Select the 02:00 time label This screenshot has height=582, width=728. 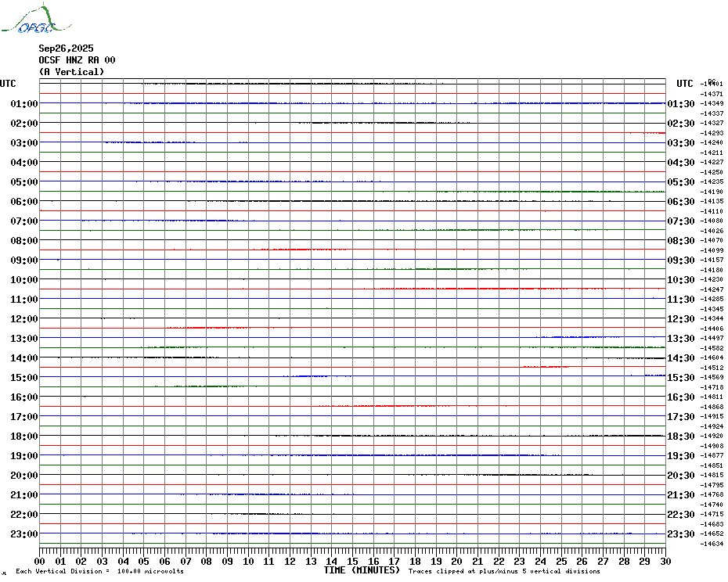[24, 123]
